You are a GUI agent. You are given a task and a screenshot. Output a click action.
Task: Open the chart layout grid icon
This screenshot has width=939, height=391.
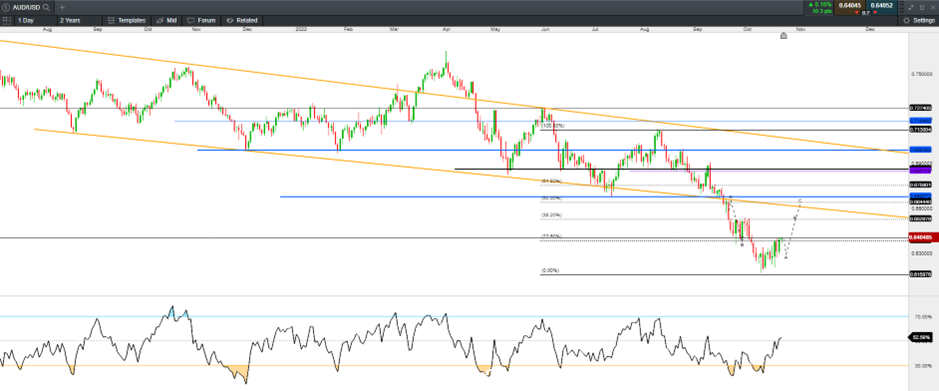6,20
